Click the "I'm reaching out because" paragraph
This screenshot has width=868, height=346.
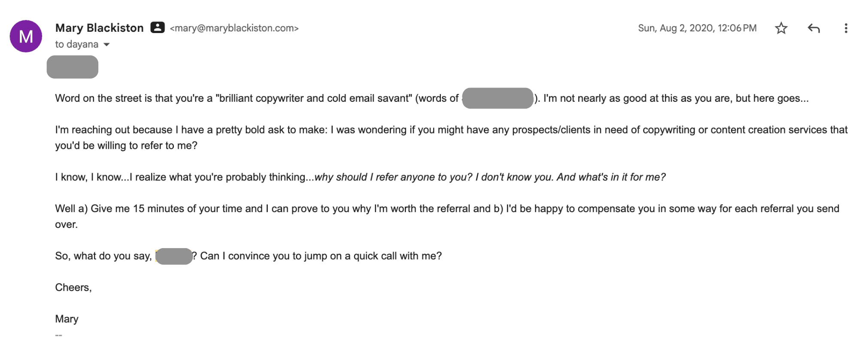[x=300, y=130]
